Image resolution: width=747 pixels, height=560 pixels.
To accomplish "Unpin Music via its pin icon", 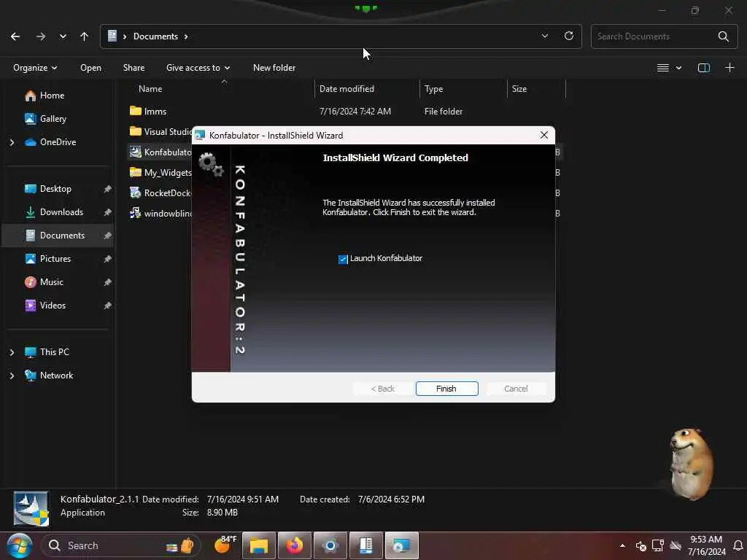I will click(108, 282).
